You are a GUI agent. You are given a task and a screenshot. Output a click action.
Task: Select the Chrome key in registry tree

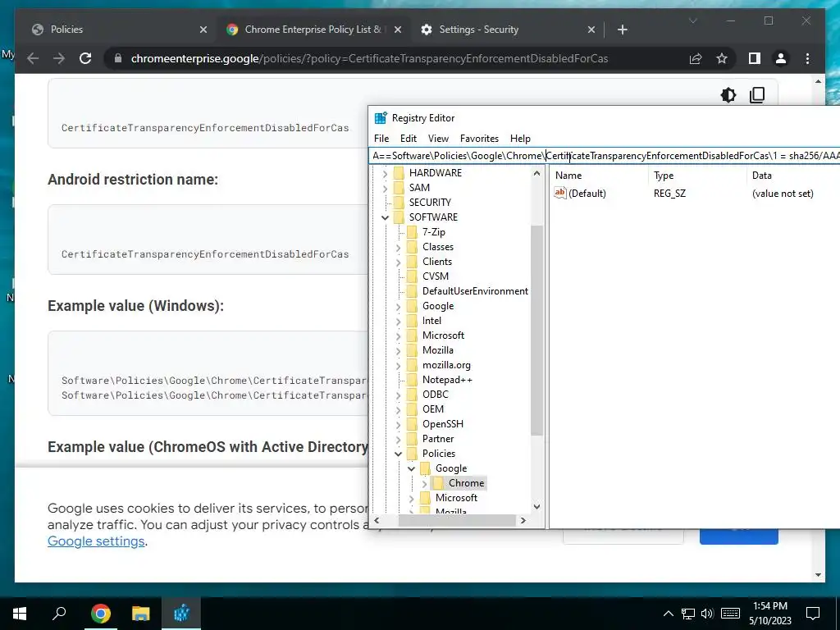click(x=466, y=482)
